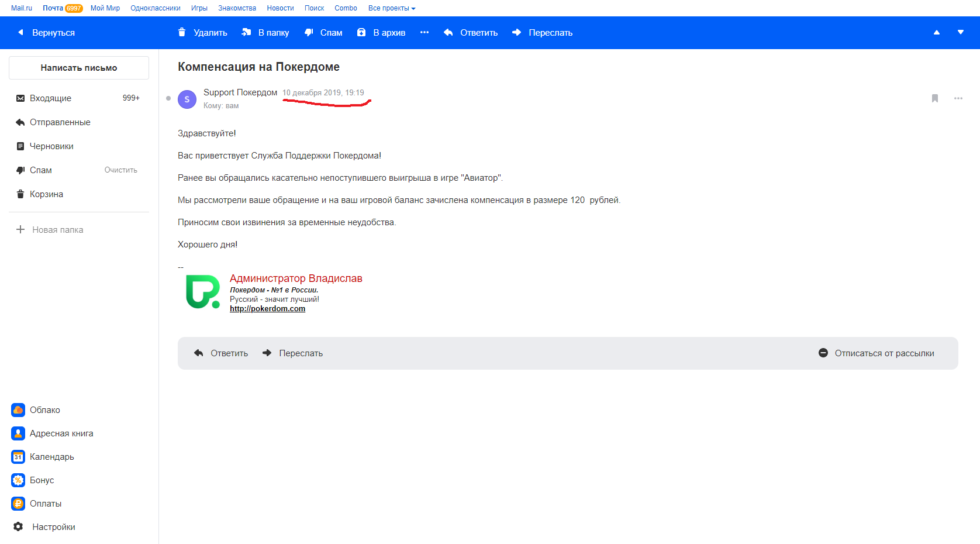
Task: Click the back arrow icon next to Вернуться
Action: tap(20, 33)
